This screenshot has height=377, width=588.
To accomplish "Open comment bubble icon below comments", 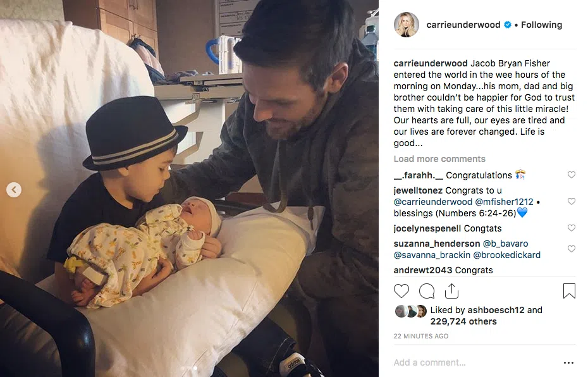I will 427,291.
